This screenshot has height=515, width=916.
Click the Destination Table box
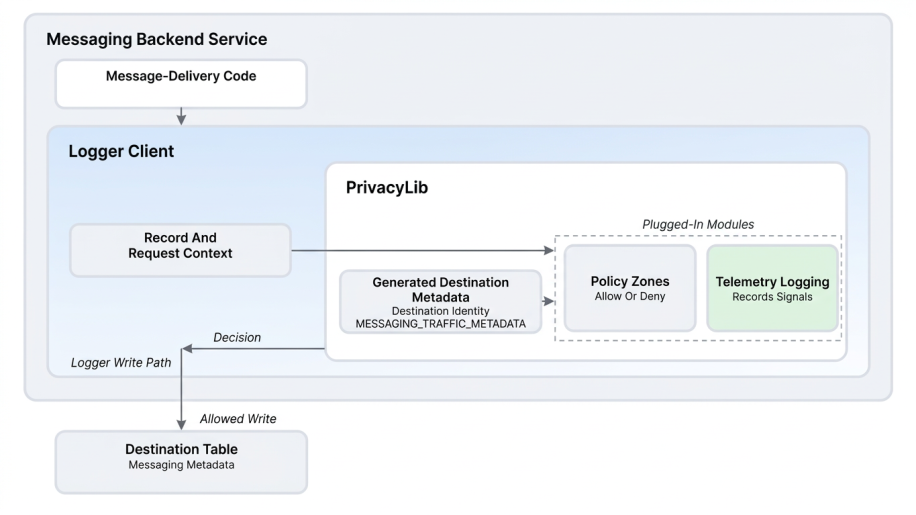pos(181,462)
